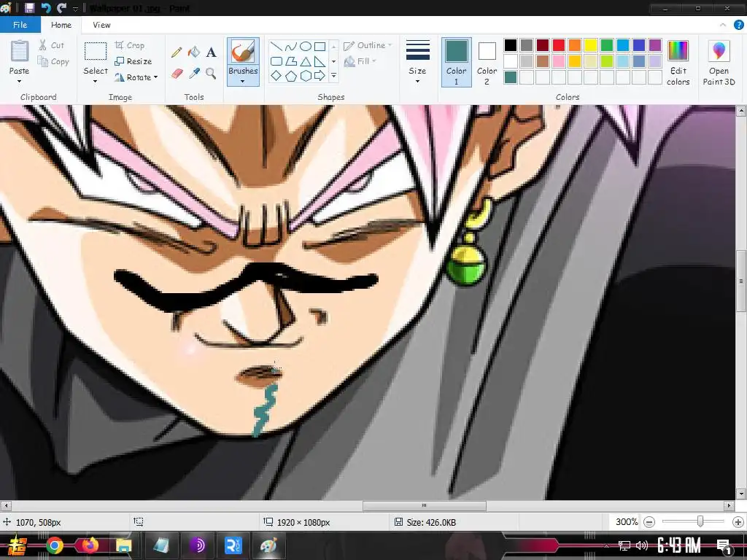This screenshot has width=747, height=560.
Task: Click the Paste clipboard icon
Action: click(x=20, y=51)
